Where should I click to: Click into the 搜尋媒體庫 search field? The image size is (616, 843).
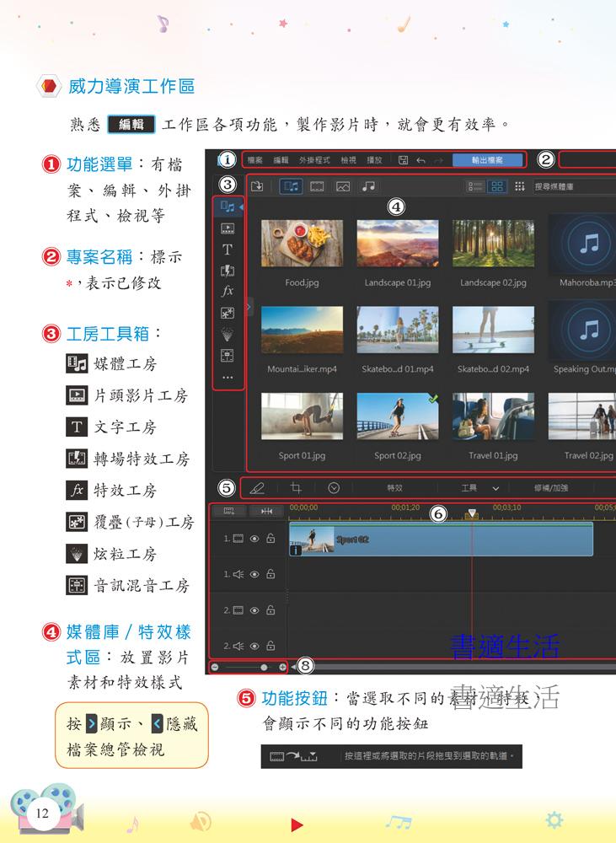pos(574,186)
